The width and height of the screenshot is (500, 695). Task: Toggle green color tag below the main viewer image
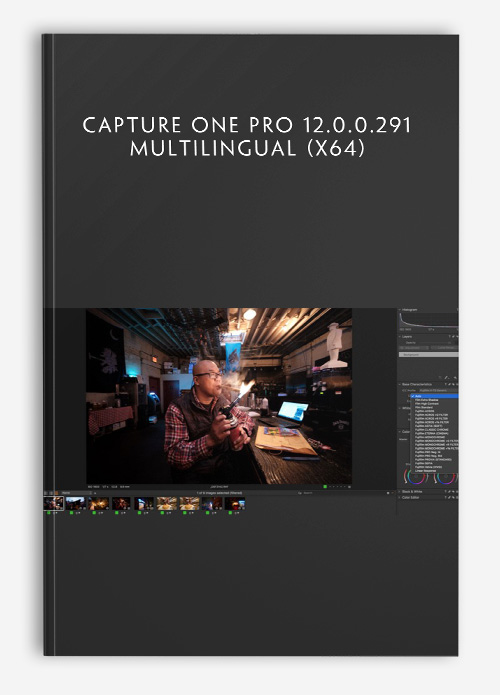325,486
